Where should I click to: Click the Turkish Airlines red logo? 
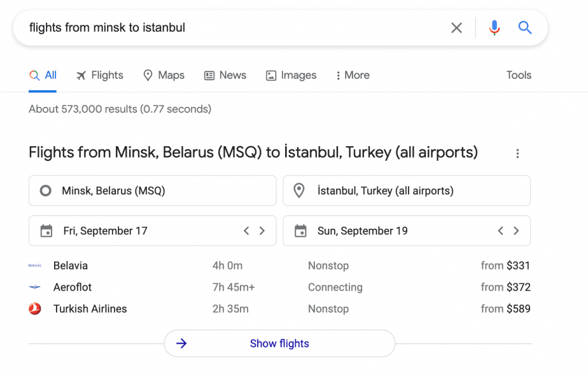35,309
